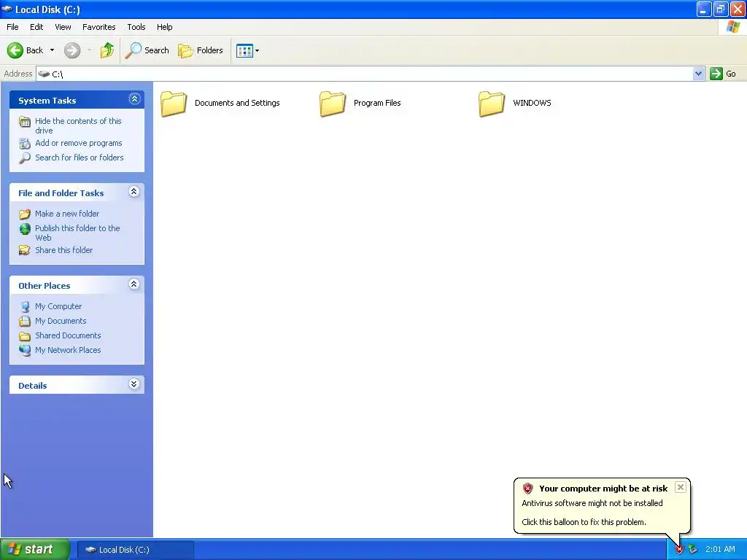Open the Help menu

point(164,27)
